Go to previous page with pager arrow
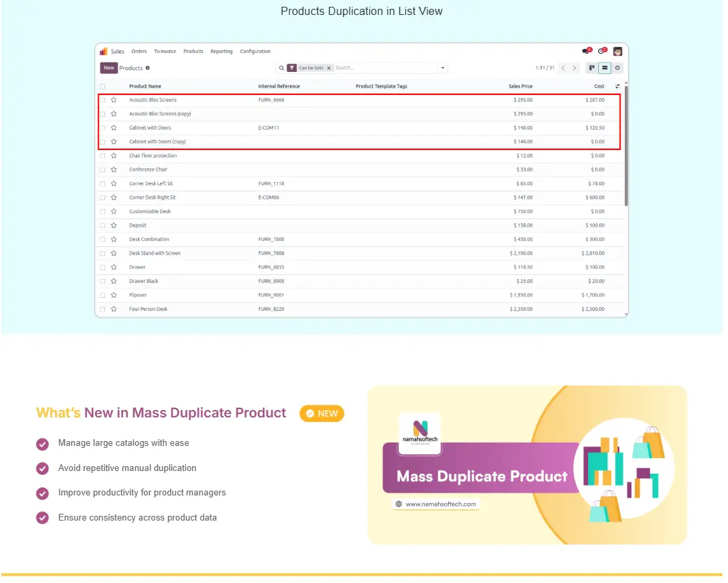 point(563,68)
